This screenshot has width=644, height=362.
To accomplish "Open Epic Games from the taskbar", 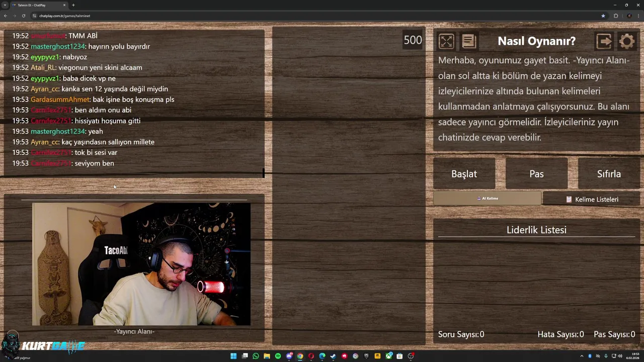I will pos(366,356).
